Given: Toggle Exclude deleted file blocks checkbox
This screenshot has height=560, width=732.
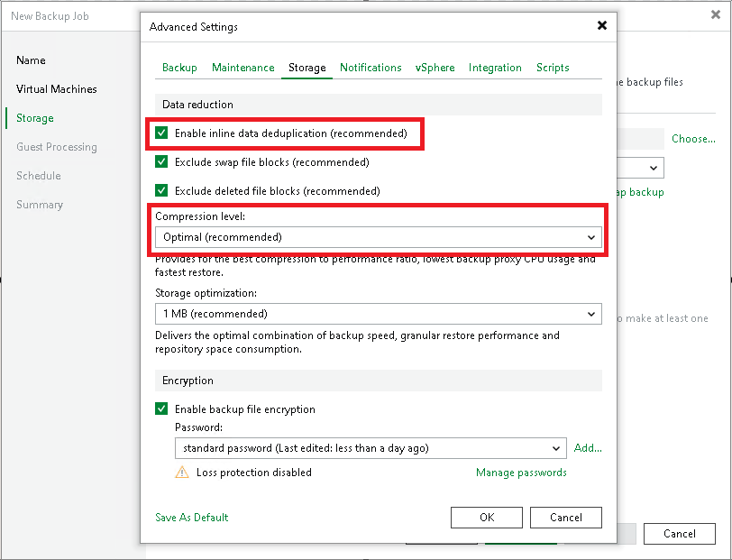Looking at the screenshot, I should pyautogui.click(x=162, y=191).
